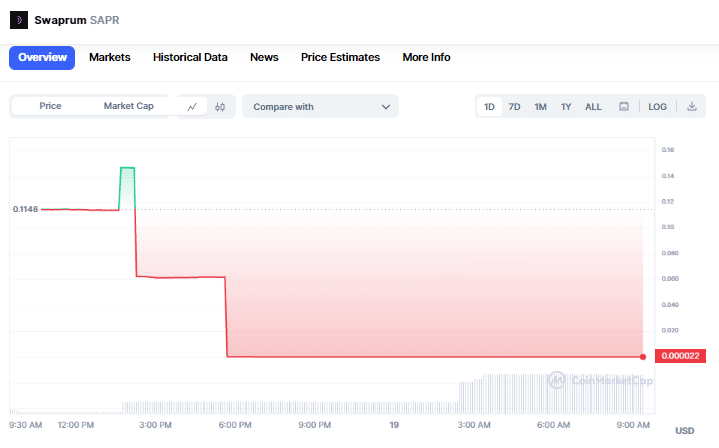Image resolution: width=719 pixels, height=448 pixels.
Task: Click the USD currency label
Action: click(685, 431)
